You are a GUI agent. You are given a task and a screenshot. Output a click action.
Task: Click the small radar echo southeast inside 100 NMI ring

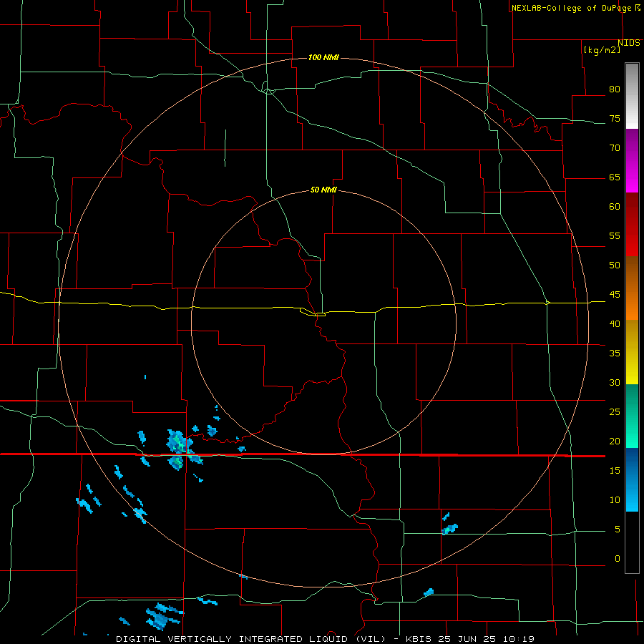450,529
